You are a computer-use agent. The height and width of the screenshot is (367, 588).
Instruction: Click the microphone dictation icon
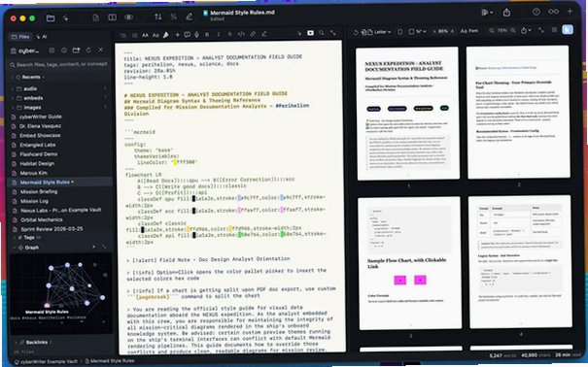[196, 34]
